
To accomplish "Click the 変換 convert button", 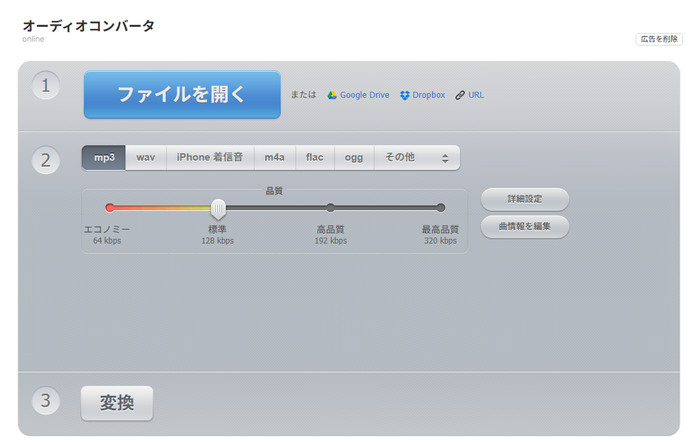I will pyautogui.click(x=117, y=403).
